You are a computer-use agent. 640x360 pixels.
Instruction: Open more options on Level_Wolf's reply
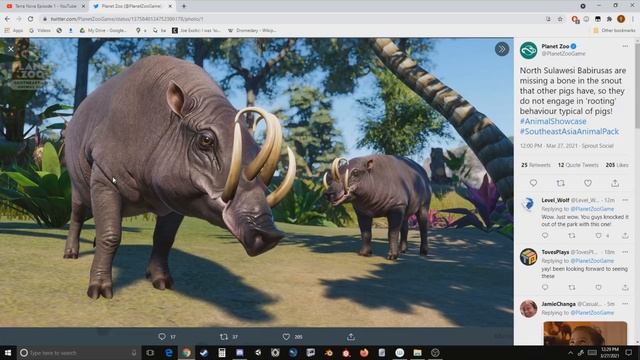point(625,200)
